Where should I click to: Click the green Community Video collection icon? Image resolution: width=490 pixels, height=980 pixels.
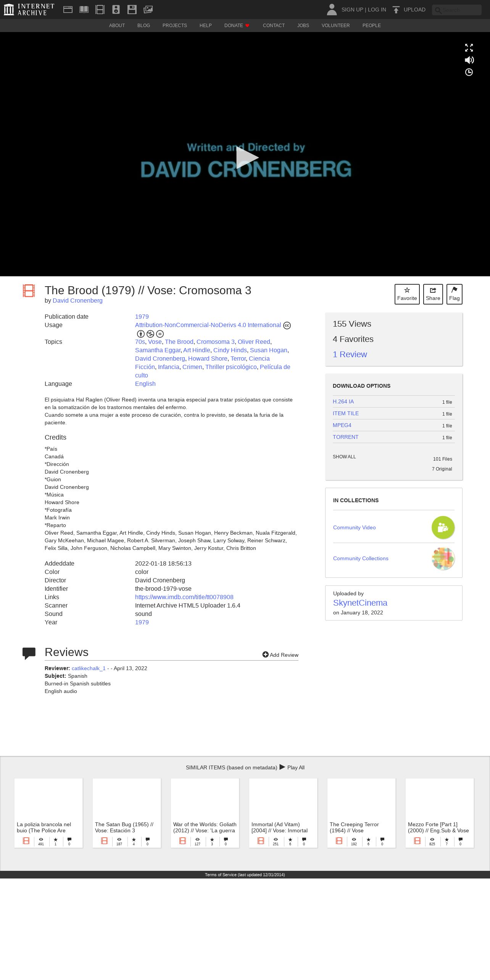pyautogui.click(x=443, y=527)
